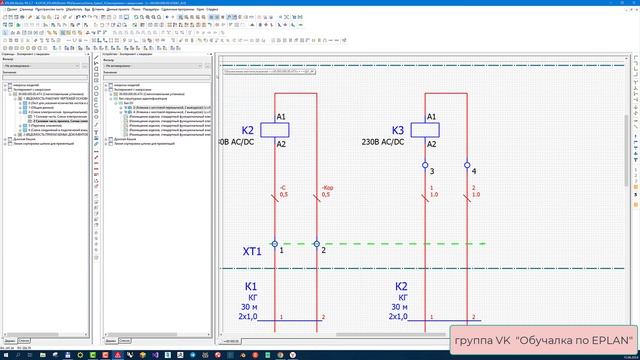Click the Значение input field in Страницы navigator
Image resolution: width=640 pixels, height=360 pixels.
tap(45, 77)
